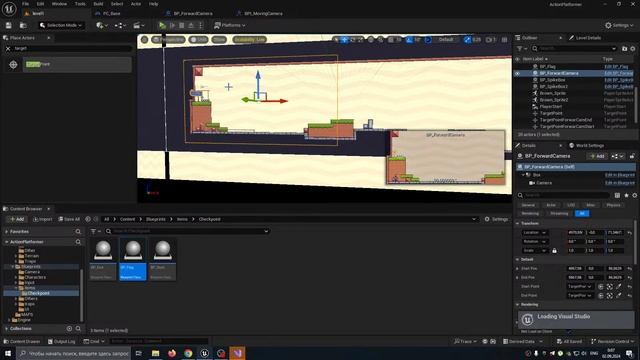Viewport: 640px width, 360px height.
Task: Open the Outliner filter icon
Action: (x=521, y=49)
